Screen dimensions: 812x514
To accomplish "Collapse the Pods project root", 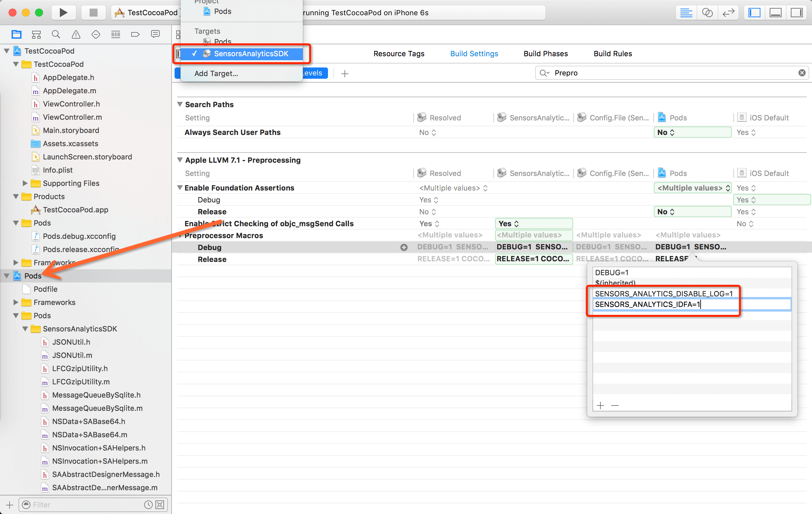I will 6,276.
